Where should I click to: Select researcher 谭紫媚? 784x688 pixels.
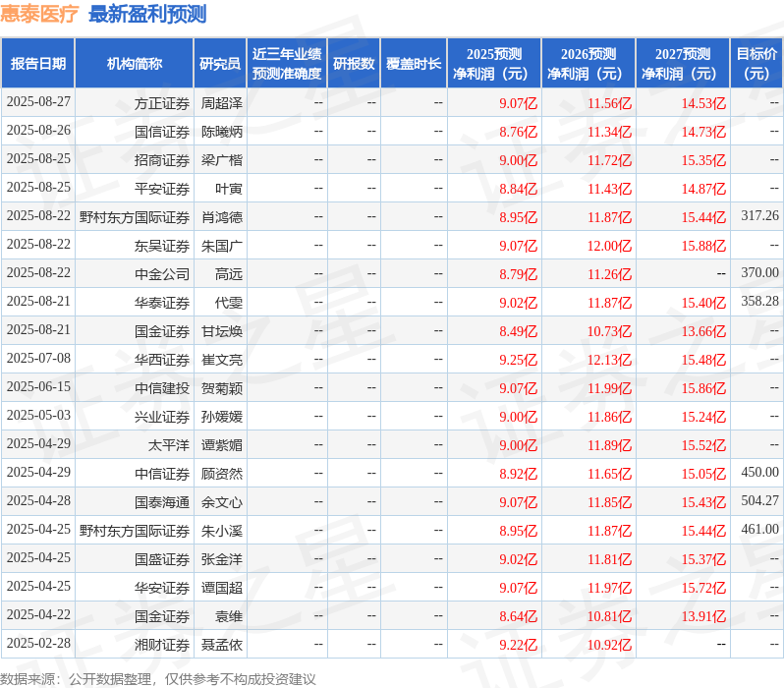(x=221, y=446)
